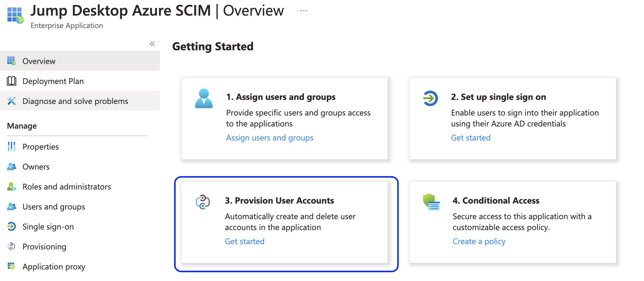Click the Single sign-on arrow icon
The height and width of the screenshot is (281, 644).
click(12, 226)
